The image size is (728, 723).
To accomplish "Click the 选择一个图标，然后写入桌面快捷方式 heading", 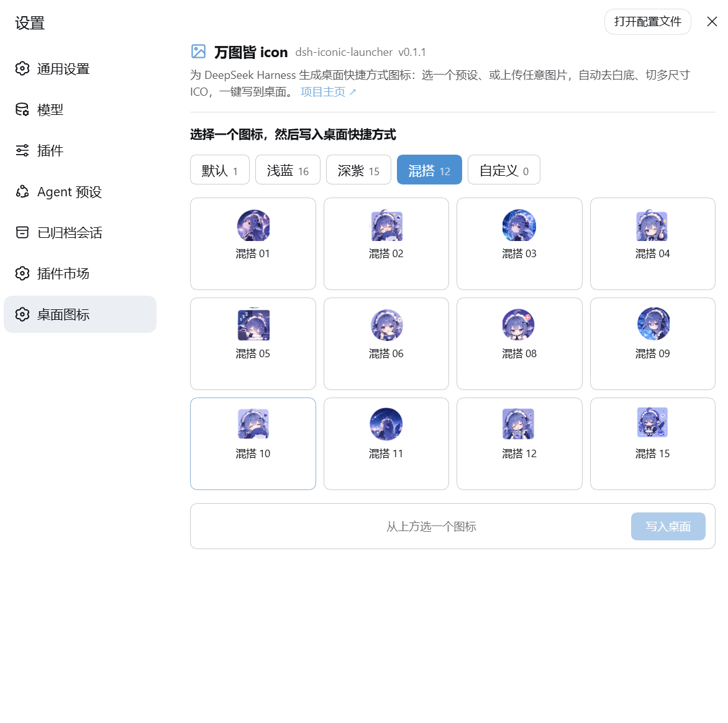I will [x=293, y=135].
